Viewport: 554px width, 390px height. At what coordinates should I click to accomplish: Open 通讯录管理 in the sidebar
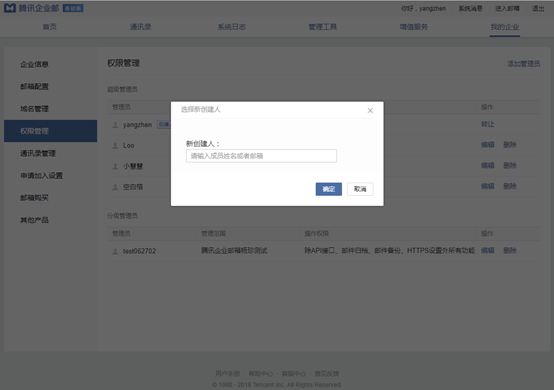click(51, 153)
